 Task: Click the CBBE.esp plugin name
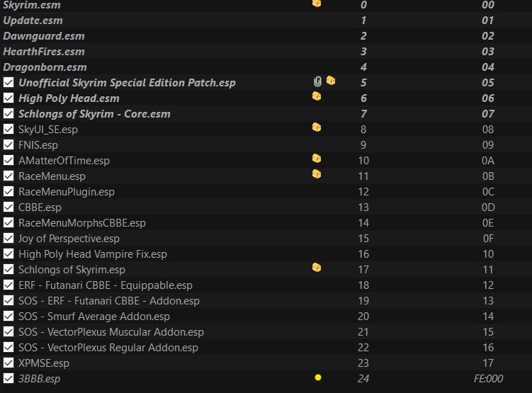point(40,207)
